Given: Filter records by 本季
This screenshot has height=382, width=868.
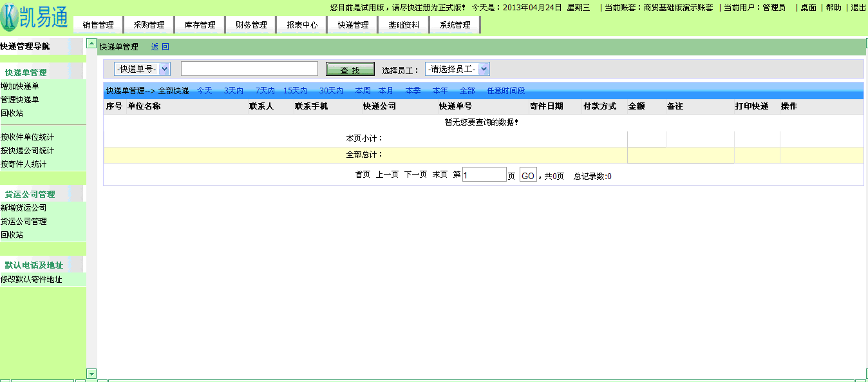Looking at the screenshot, I should click(413, 91).
